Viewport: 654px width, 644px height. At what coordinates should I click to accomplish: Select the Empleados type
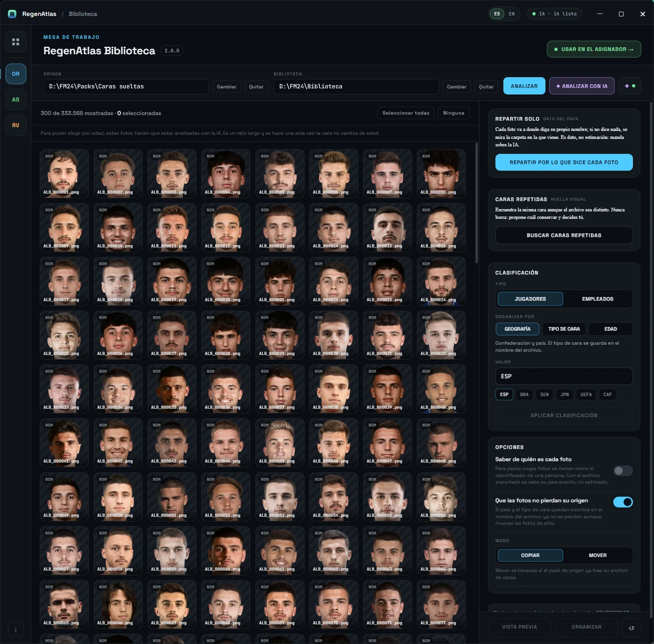(x=597, y=299)
